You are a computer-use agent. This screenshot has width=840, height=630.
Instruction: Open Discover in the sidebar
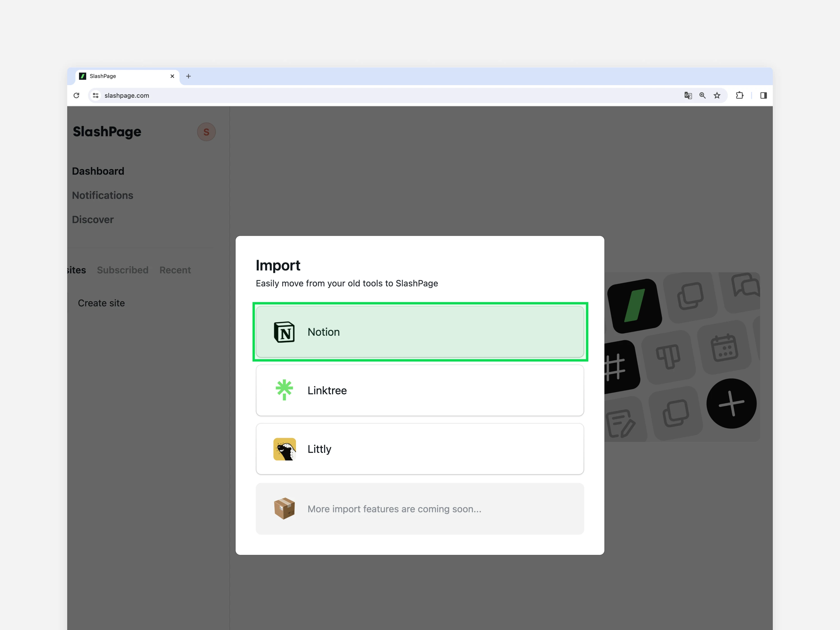pos(93,220)
